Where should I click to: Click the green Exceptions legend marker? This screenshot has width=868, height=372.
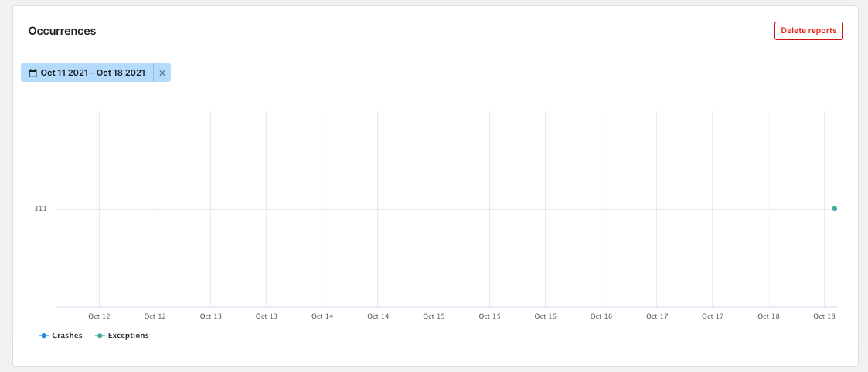[x=100, y=336]
